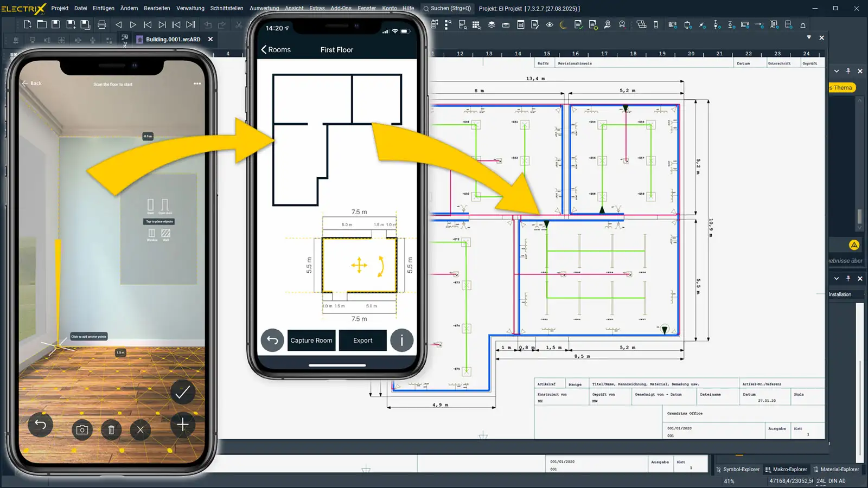Close the Building.0001.wsARD tab

(x=210, y=39)
